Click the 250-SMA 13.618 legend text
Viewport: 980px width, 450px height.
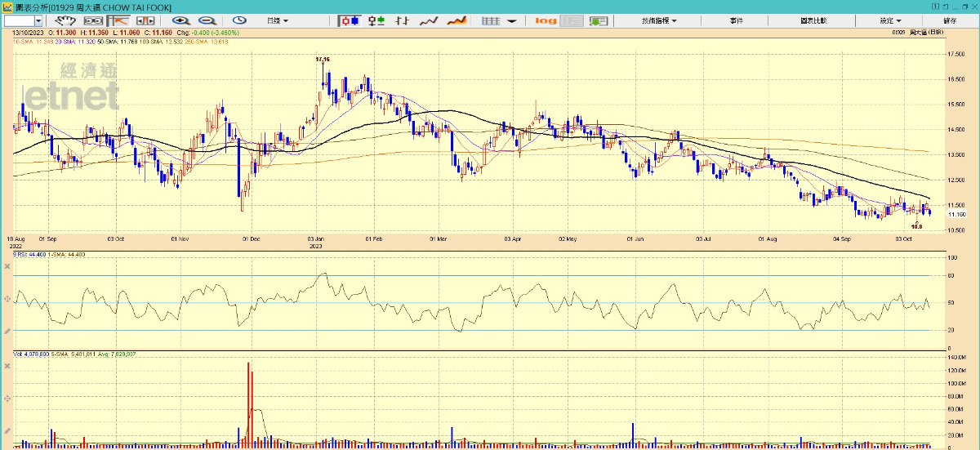[x=207, y=41]
